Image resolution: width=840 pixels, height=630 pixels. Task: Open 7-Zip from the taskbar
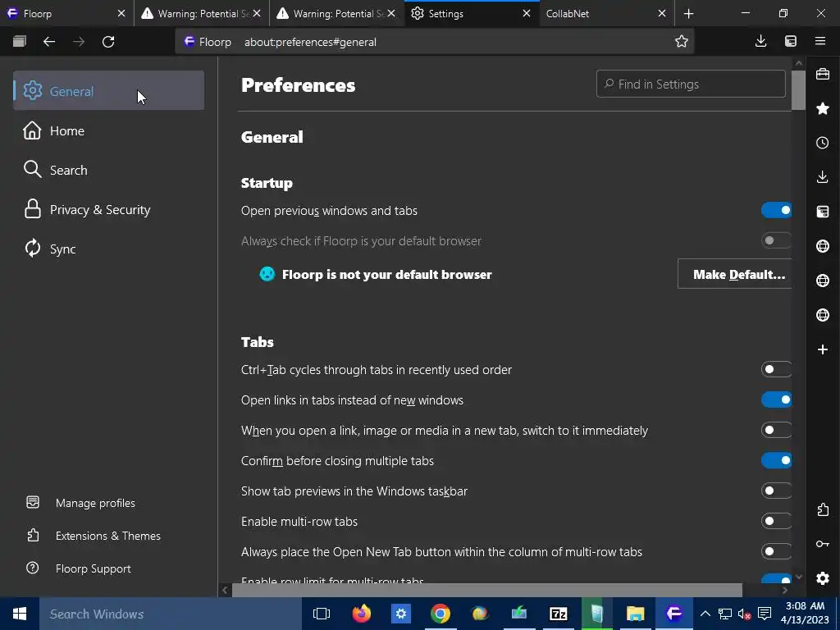click(558, 614)
